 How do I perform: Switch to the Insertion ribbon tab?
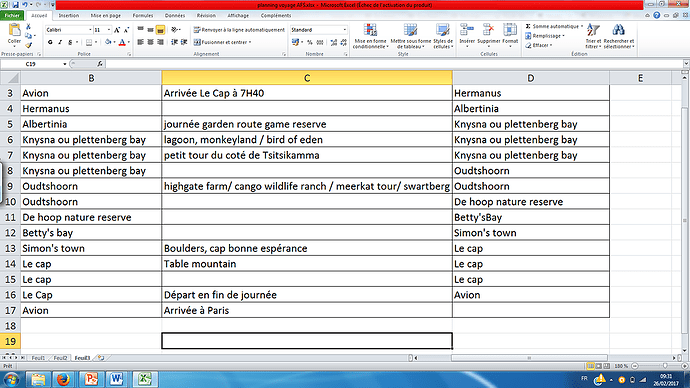[69, 15]
